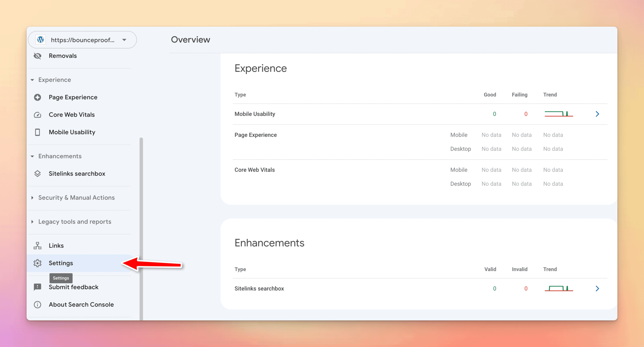Screen dimensions: 644x347
Task: Open Mobile Usability in the sidebar
Action: [72, 132]
